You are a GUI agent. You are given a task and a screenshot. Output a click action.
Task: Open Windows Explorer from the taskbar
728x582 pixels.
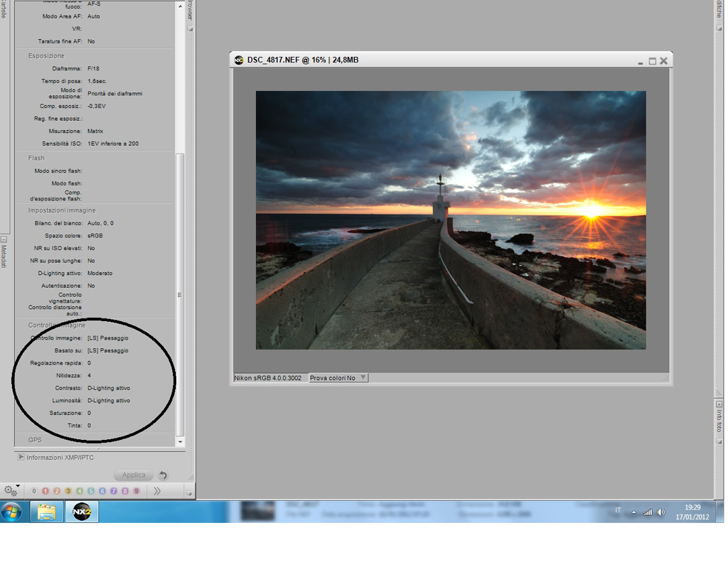pyautogui.click(x=46, y=512)
